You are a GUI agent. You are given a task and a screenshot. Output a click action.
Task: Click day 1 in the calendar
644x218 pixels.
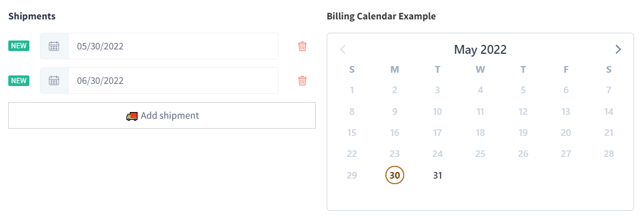pos(352,90)
